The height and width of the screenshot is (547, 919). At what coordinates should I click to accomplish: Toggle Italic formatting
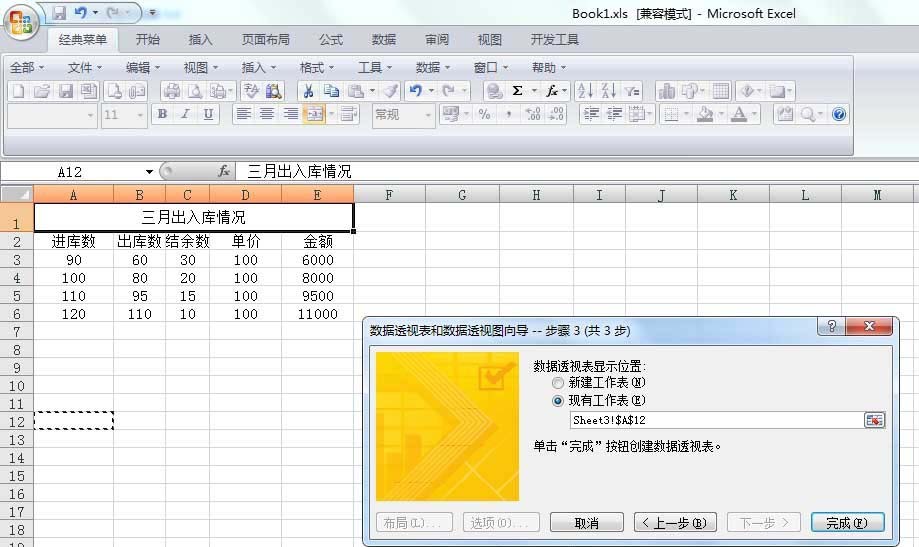185,114
